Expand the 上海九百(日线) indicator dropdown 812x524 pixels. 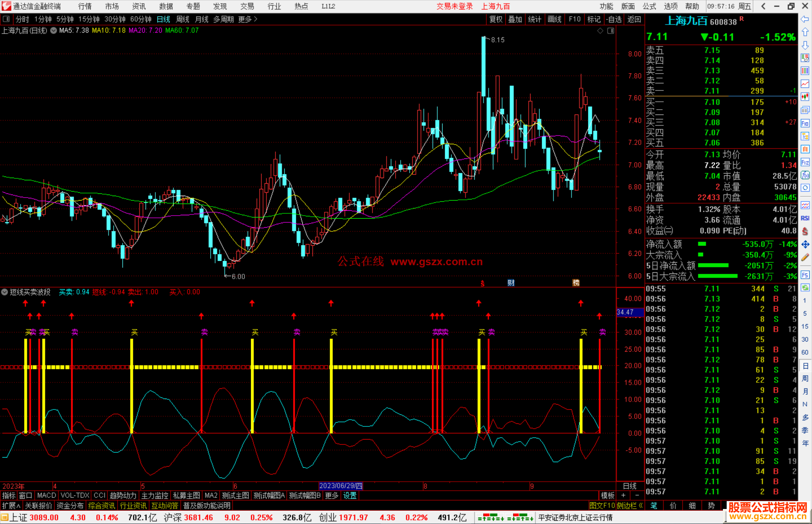[x=53, y=31]
